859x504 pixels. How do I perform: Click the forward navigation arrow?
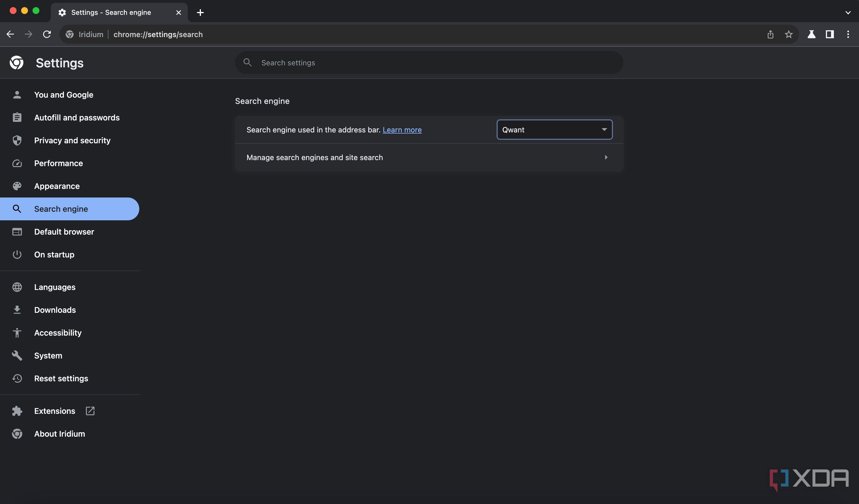[x=29, y=34]
